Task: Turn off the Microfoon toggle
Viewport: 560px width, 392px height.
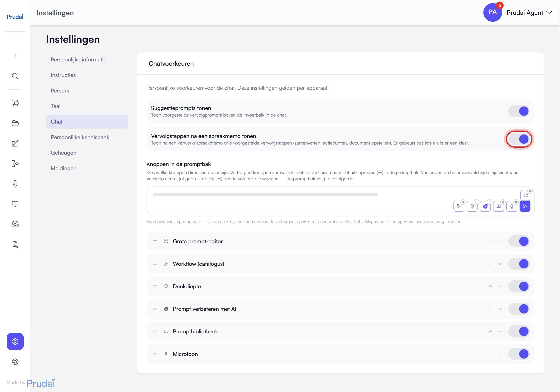Action: (519, 354)
